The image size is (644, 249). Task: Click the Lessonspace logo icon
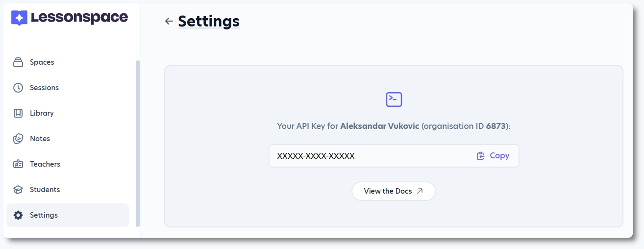click(x=19, y=18)
